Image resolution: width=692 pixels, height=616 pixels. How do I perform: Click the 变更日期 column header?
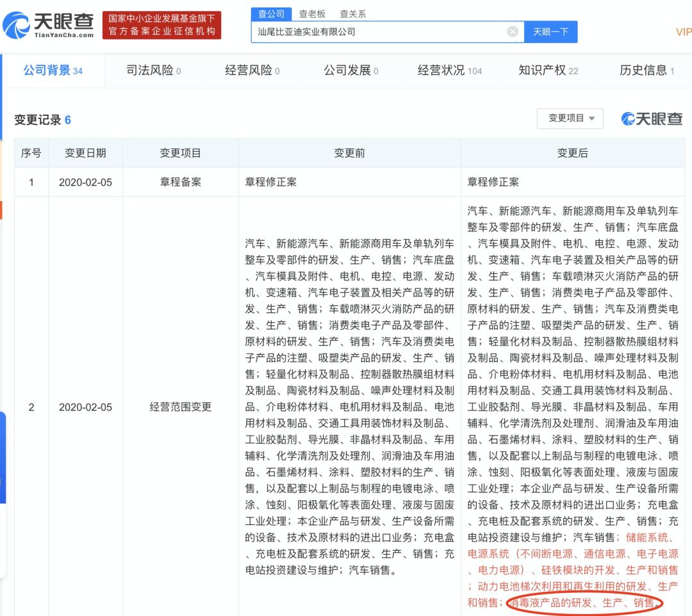coord(85,153)
